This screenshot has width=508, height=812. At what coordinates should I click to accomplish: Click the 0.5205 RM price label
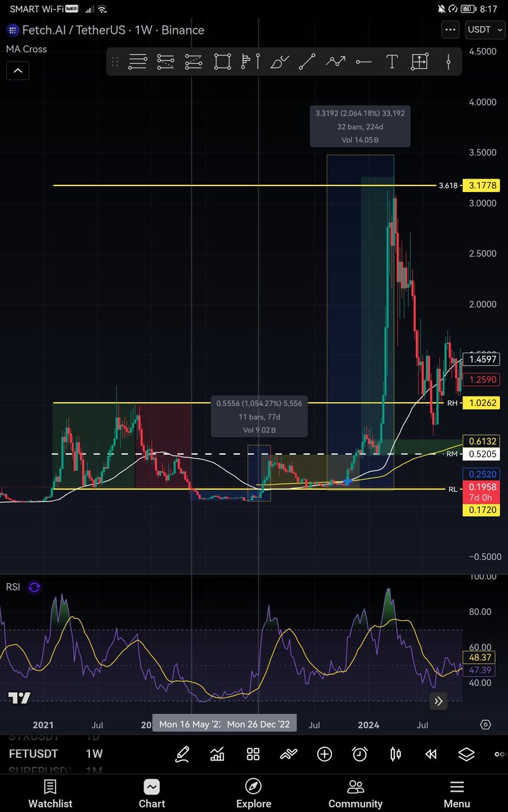pos(482,454)
